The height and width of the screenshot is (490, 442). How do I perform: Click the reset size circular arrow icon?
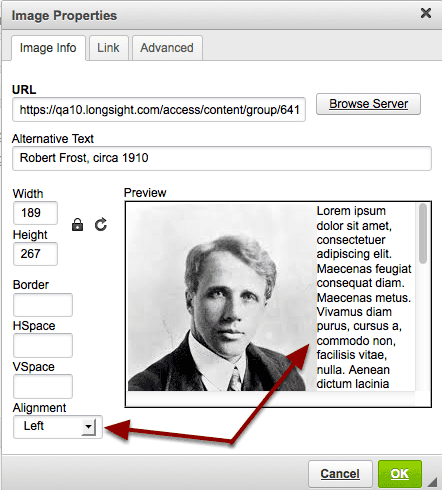coord(101,225)
